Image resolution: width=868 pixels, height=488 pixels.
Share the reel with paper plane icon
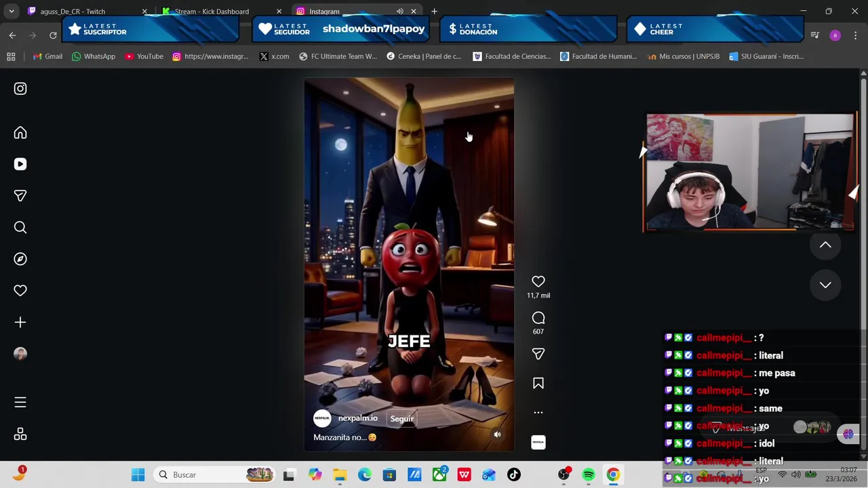[538, 354]
